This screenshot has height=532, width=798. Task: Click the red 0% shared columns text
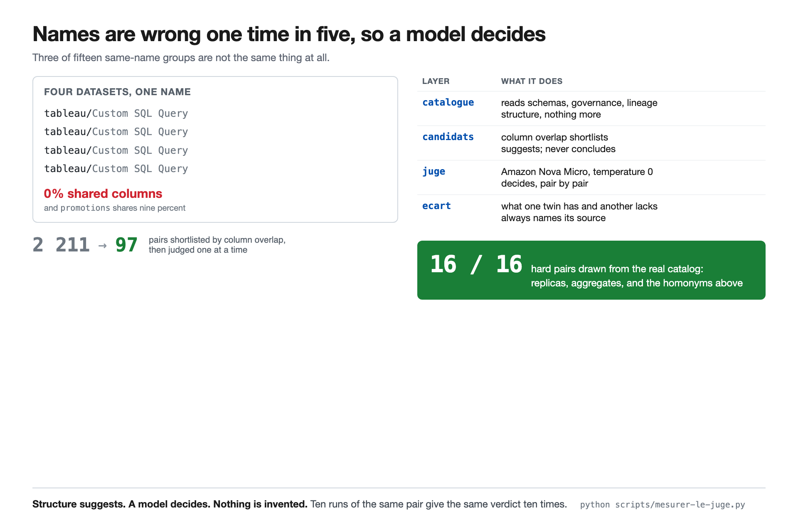coord(103,194)
